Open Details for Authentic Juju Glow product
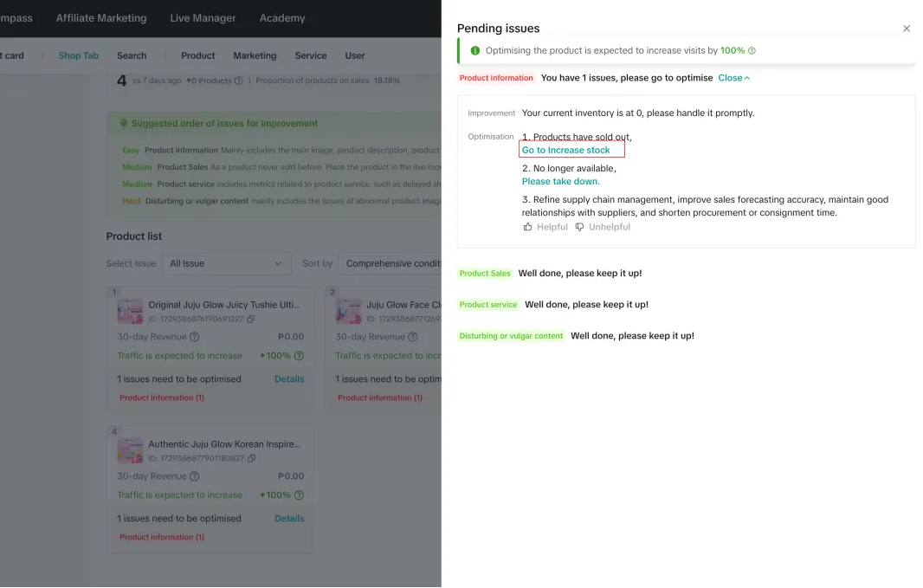 pos(289,519)
